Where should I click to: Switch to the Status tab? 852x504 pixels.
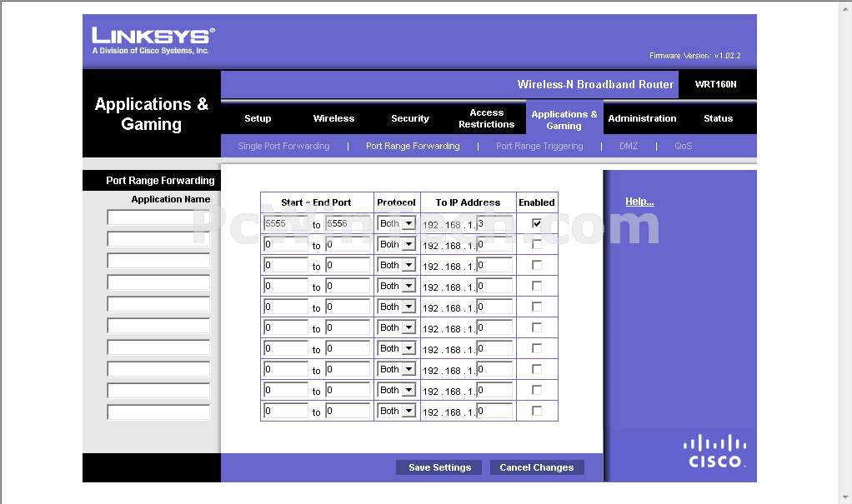[x=719, y=118]
